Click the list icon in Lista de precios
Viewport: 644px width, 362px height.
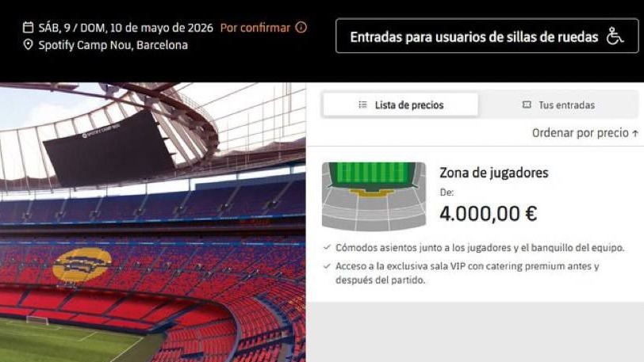pyautogui.click(x=362, y=105)
